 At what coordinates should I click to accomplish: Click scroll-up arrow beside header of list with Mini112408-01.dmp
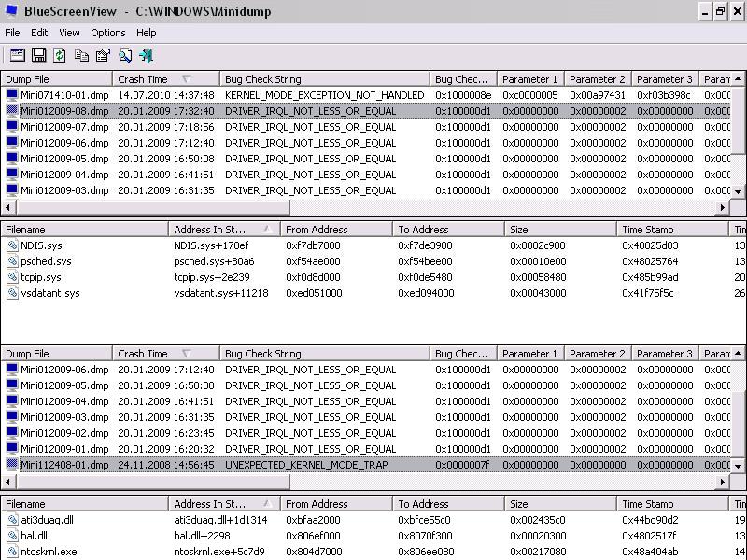click(x=739, y=354)
